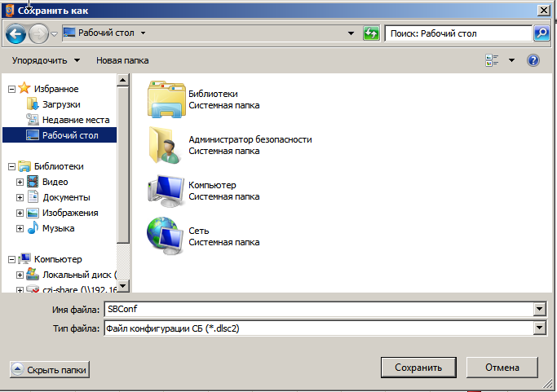Viewport: 557px width, 392px height.
Task: Open the Имя файла dropdown arrow
Action: [539, 309]
